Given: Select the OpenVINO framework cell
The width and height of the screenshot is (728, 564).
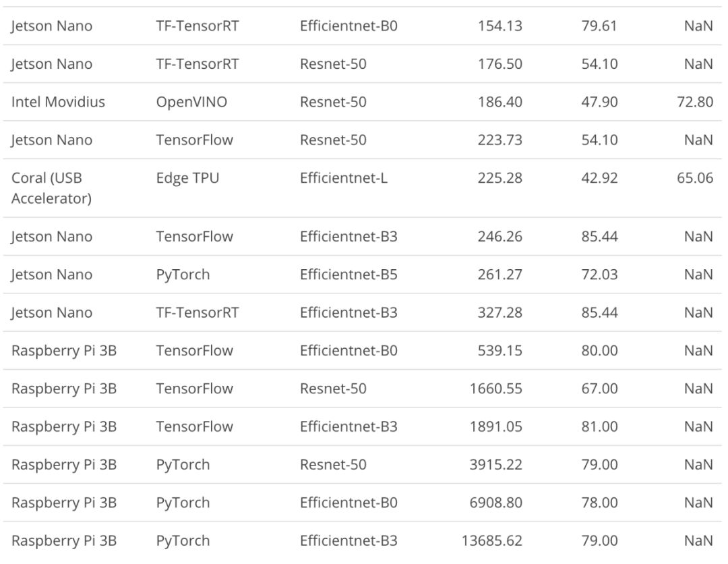Looking at the screenshot, I should (x=191, y=102).
